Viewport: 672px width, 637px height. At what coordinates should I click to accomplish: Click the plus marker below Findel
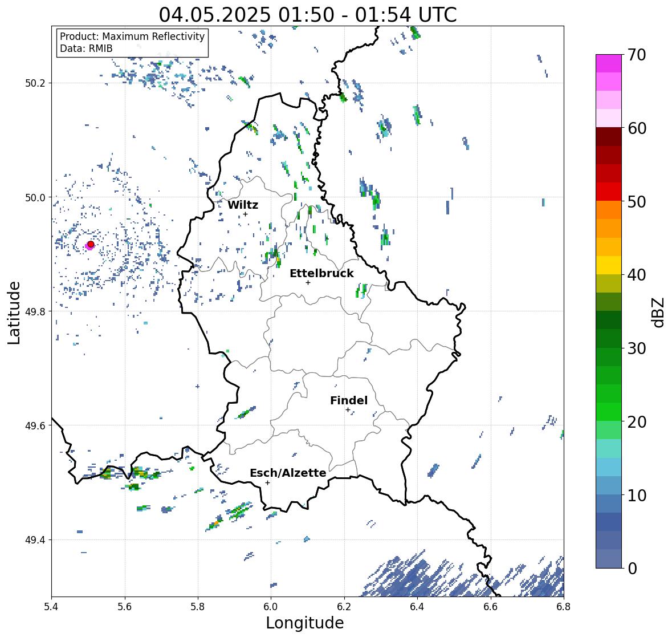tap(348, 410)
